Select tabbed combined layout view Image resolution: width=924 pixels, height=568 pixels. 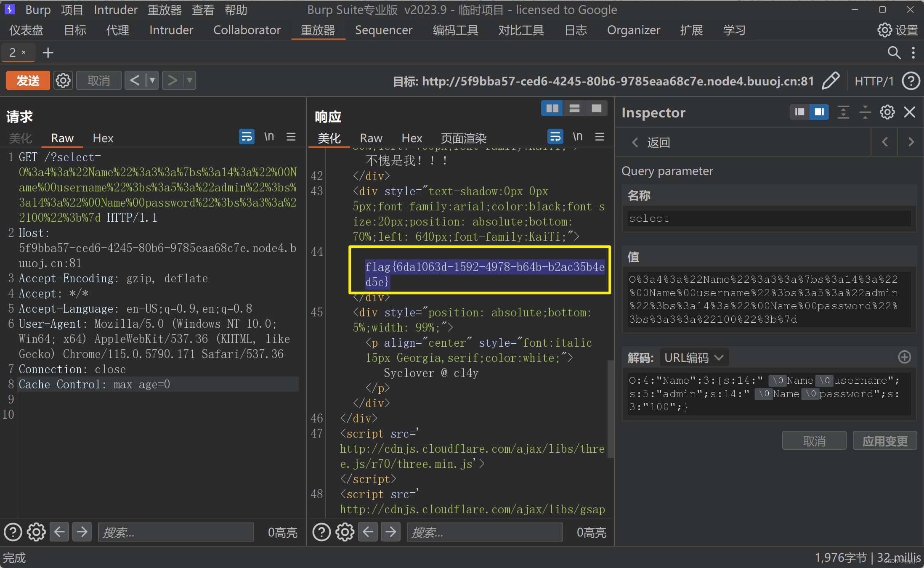pos(596,109)
